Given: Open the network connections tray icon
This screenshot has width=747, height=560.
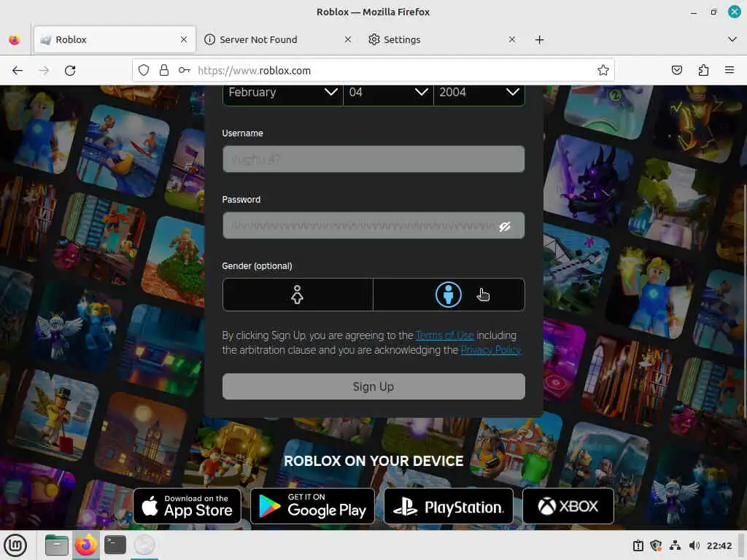Looking at the screenshot, I should tap(675, 545).
